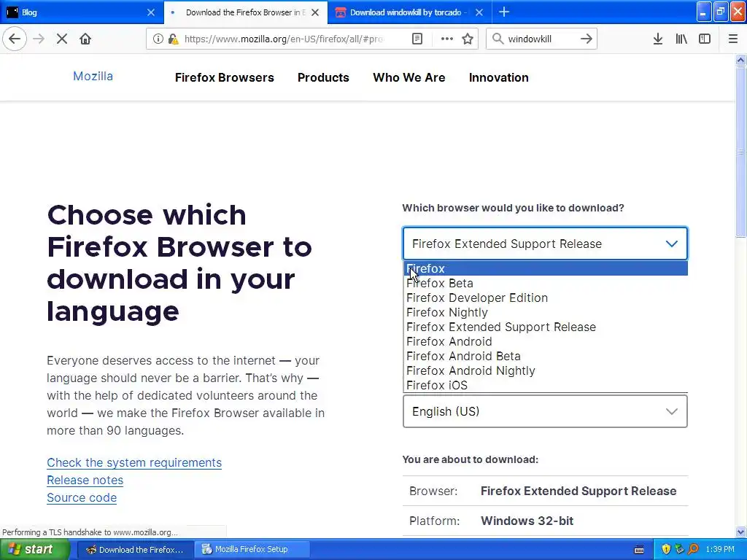Choose Firefox Developer Edition option
The image size is (747, 560).
(x=546, y=297)
